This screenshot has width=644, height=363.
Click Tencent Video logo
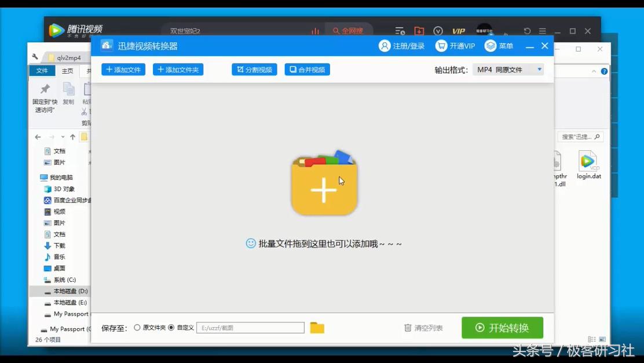[75, 30]
